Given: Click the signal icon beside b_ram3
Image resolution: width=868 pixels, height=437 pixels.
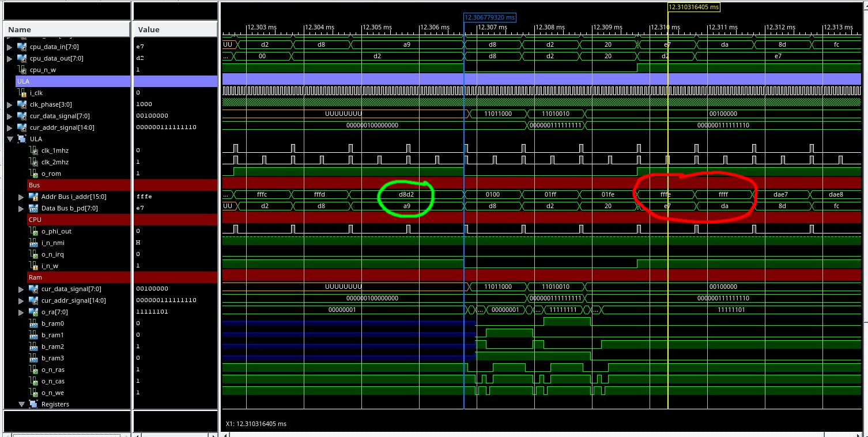Looking at the screenshot, I should [33, 358].
